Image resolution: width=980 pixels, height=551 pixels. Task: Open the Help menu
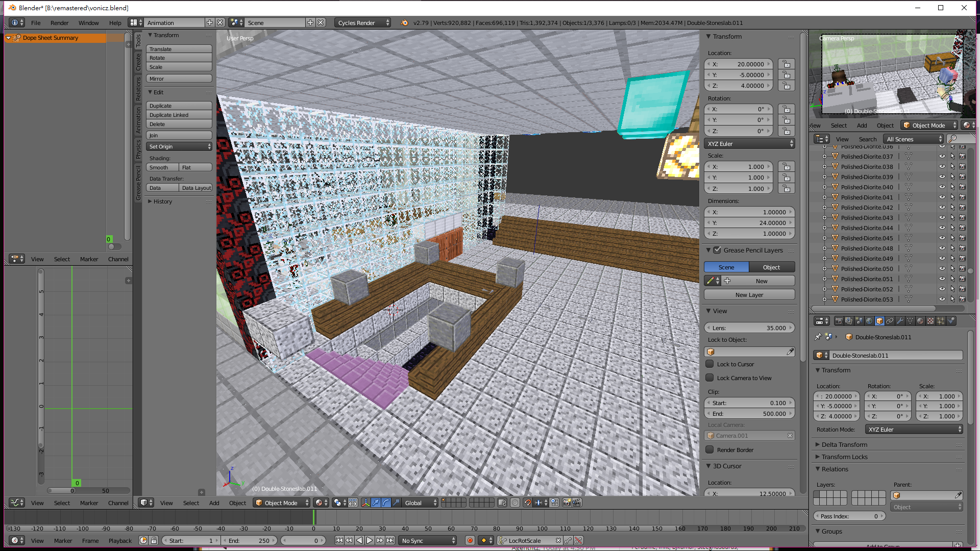point(115,22)
